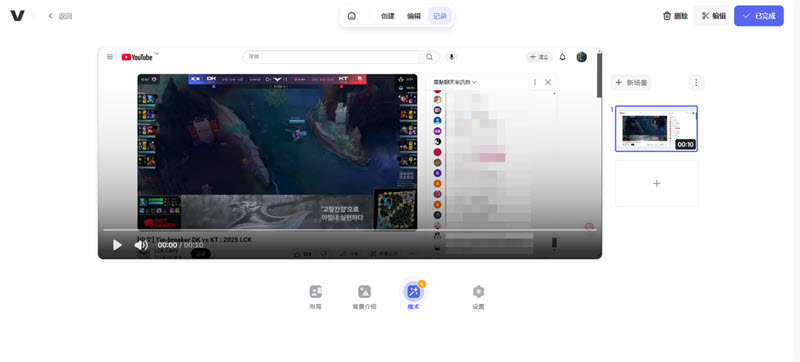
Task: Click the magnifier search button in the preview
Action: pyautogui.click(x=430, y=57)
